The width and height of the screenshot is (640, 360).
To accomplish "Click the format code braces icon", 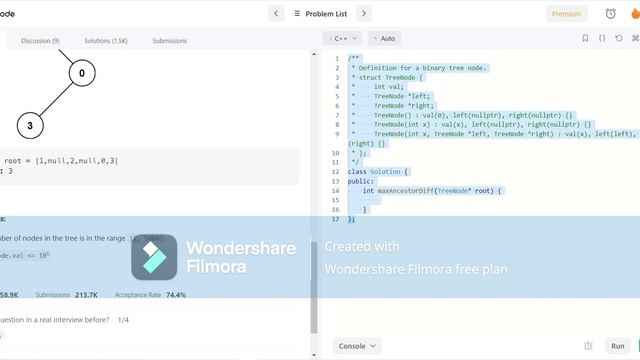I will [602, 38].
